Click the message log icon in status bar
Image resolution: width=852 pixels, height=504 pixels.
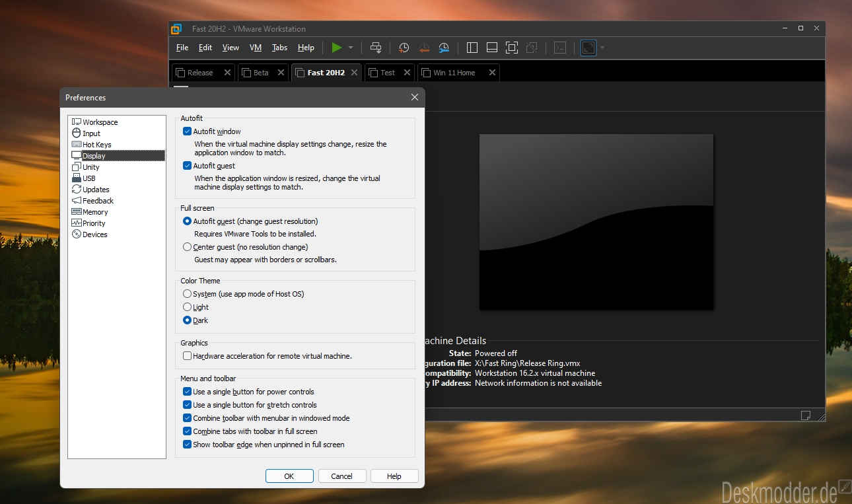pyautogui.click(x=806, y=415)
